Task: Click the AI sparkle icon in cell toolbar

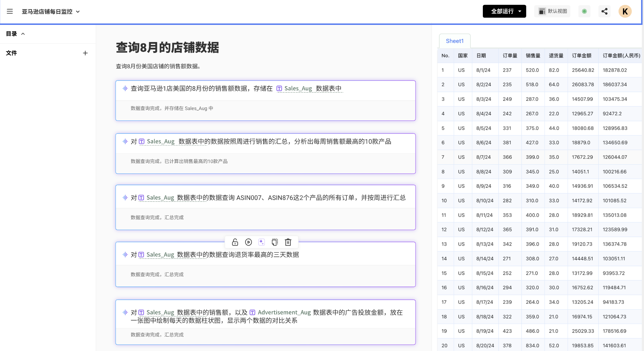Action: (261, 242)
